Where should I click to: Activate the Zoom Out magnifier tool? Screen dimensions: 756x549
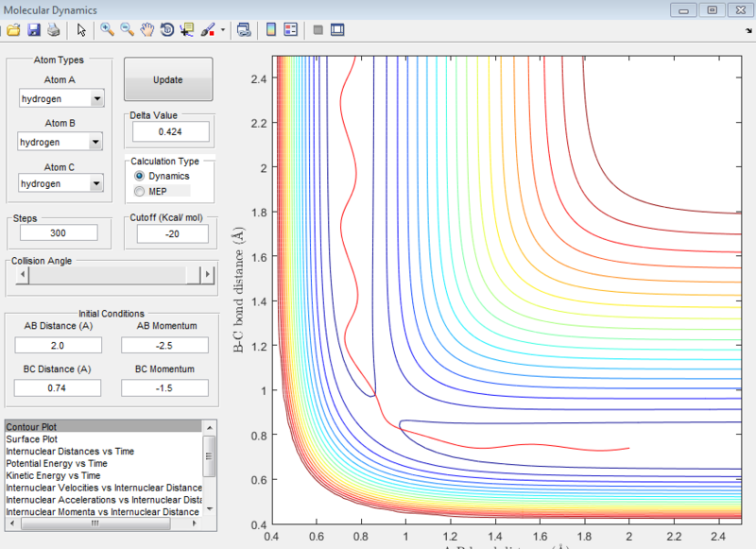click(x=127, y=30)
